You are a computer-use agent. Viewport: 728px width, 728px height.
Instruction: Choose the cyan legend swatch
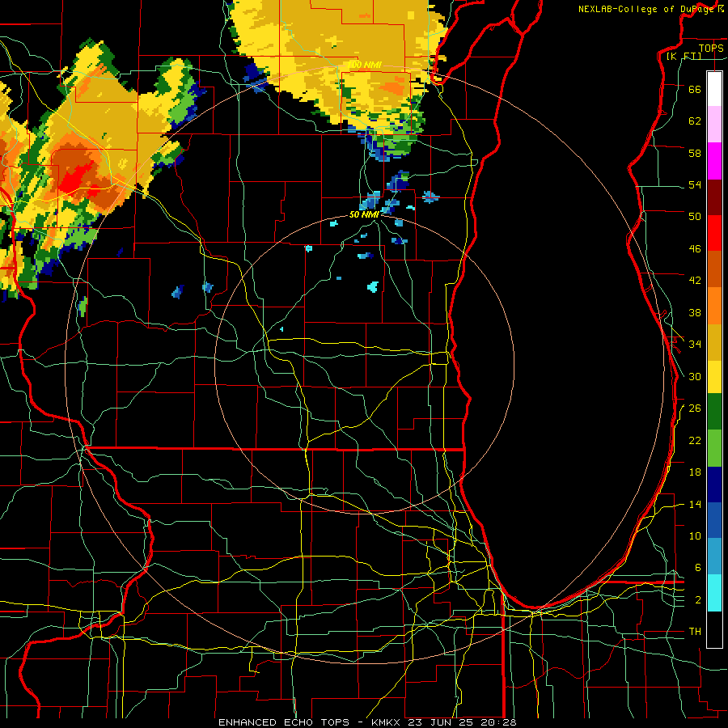(714, 593)
